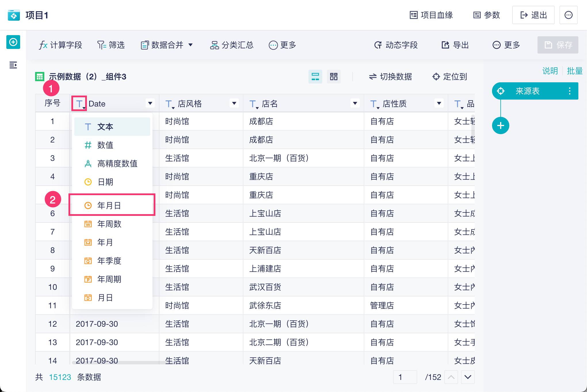587x392 pixels.
Task: Click the plus node below 来源表
Action: click(500, 126)
